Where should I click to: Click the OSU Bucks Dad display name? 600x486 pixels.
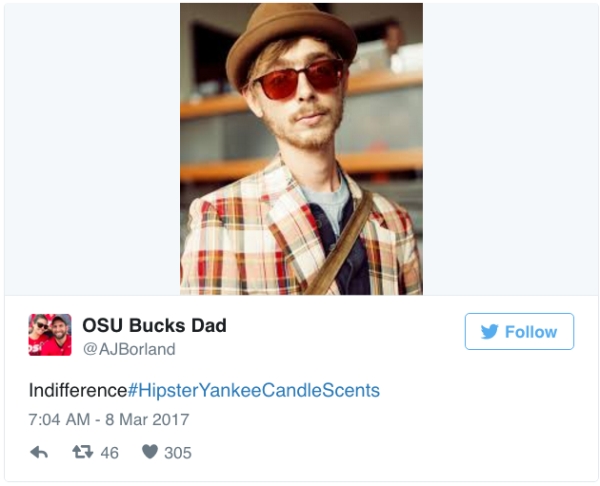coord(154,325)
